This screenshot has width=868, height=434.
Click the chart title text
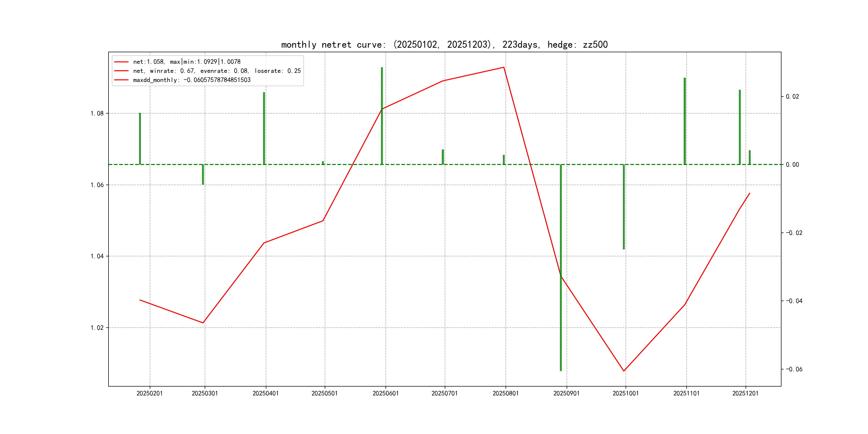coord(444,44)
